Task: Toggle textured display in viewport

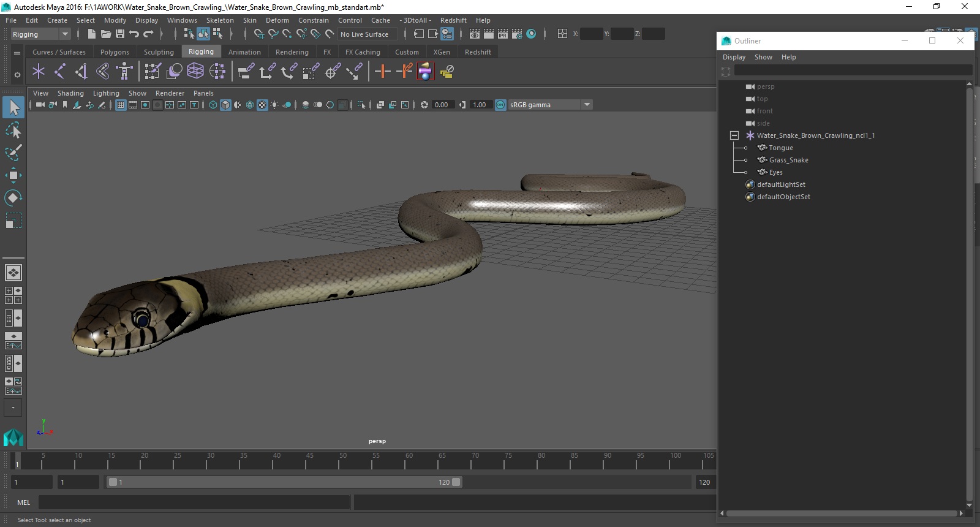Action: pyautogui.click(x=262, y=105)
